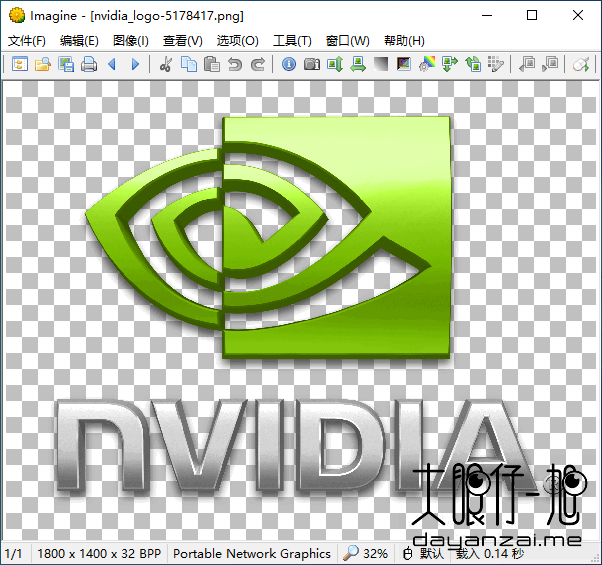Click the redo arrow icon

258,64
